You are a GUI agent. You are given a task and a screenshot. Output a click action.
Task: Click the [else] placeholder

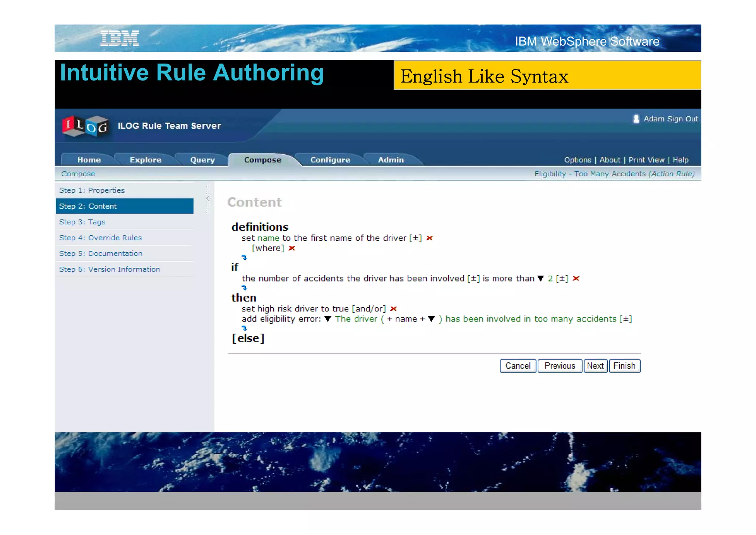[x=248, y=338]
